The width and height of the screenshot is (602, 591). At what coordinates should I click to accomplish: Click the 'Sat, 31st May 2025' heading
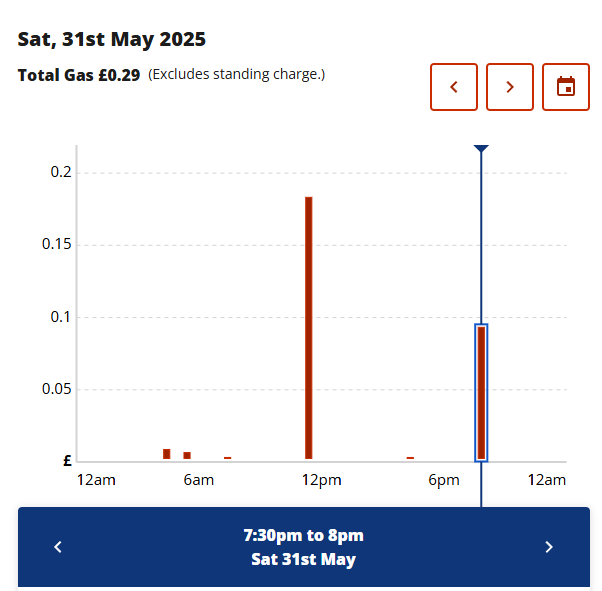pos(112,39)
